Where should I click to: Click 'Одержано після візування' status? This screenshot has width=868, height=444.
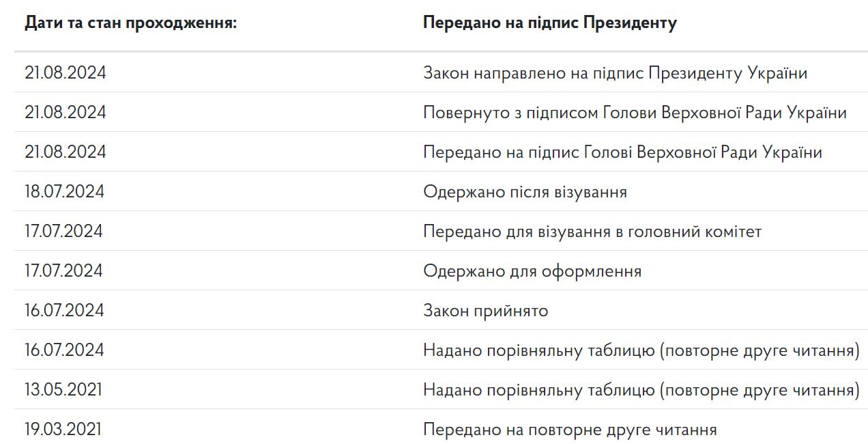click(525, 191)
